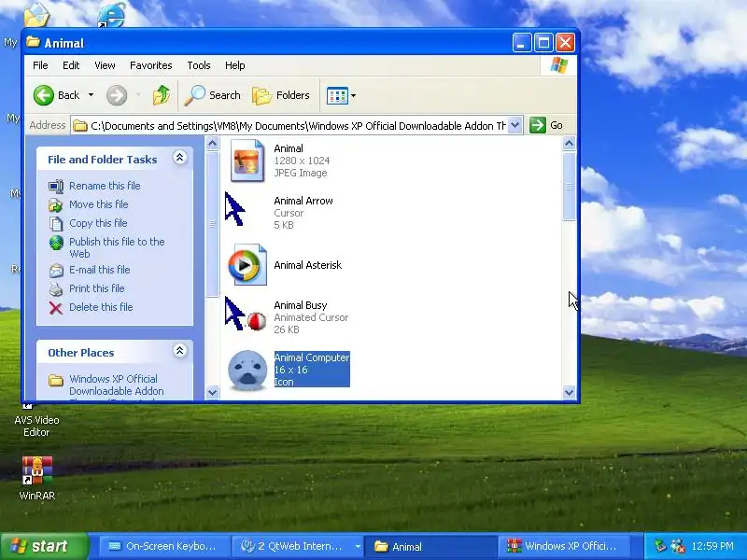Click Copy this file
This screenshot has height=560, width=747.
click(98, 223)
